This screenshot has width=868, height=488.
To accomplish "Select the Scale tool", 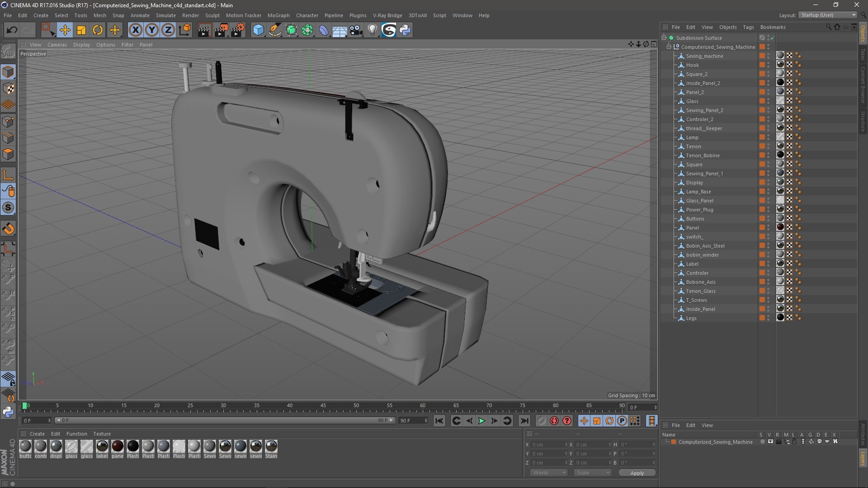I will click(81, 30).
